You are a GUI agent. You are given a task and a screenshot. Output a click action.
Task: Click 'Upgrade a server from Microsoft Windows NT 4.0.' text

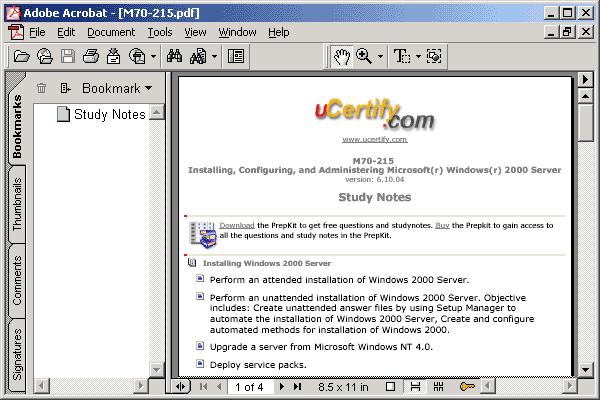(321, 347)
